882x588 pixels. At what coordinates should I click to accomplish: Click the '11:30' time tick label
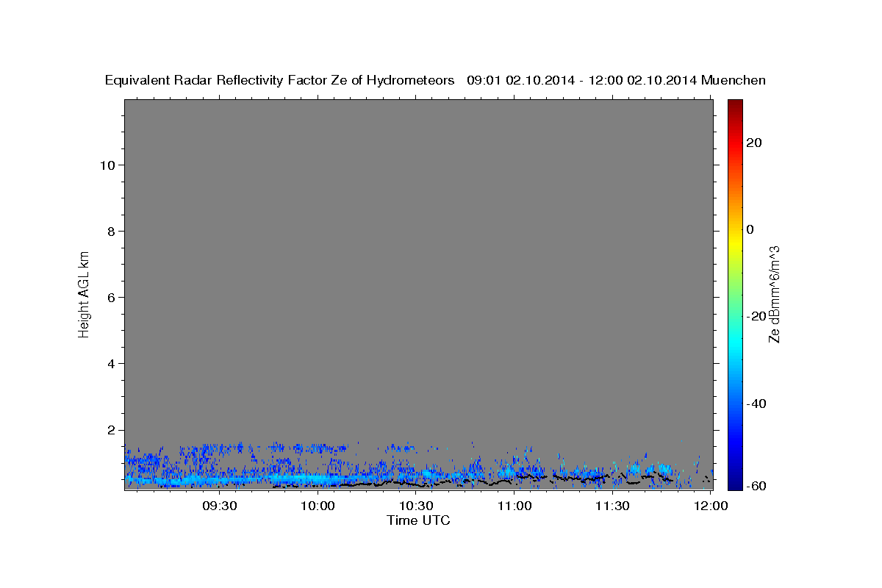click(612, 506)
